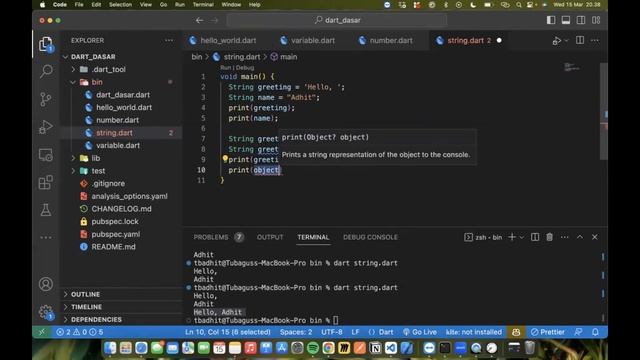Open errors and warnings status item

[x=80, y=332]
